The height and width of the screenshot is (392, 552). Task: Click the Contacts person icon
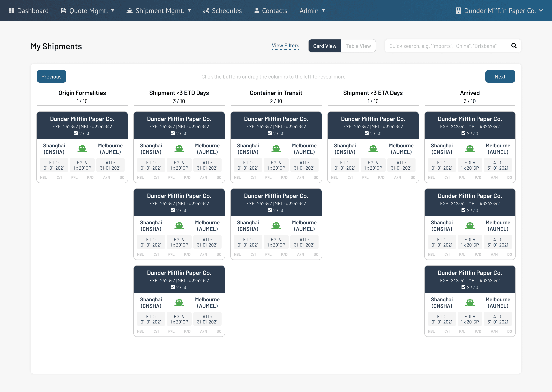pos(257,11)
